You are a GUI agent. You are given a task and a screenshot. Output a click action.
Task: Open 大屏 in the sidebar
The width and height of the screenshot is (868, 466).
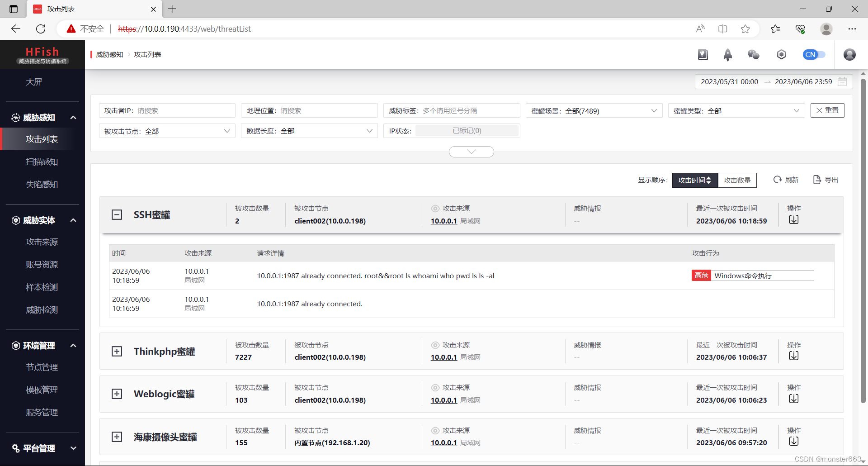[34, 82]
